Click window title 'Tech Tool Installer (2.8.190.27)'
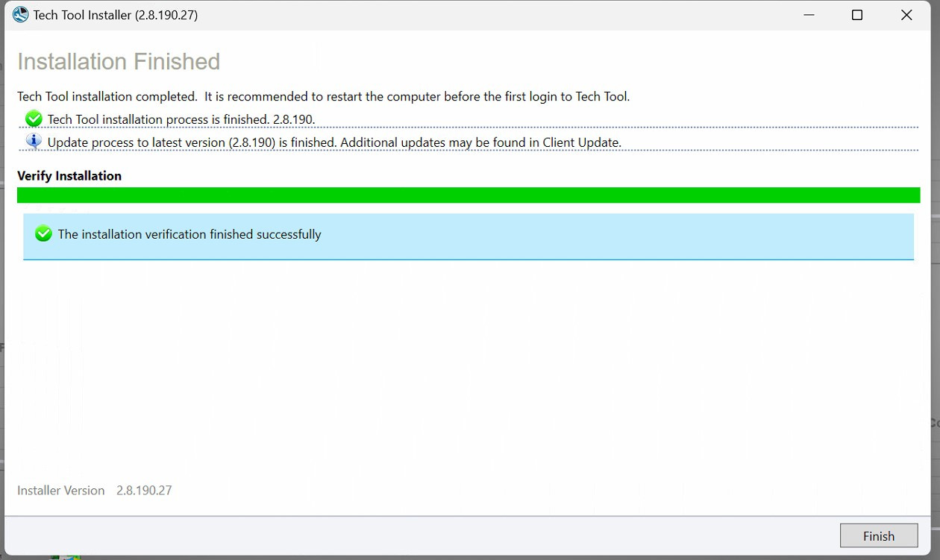This screenshot has width=940, height=560. [x=116, y=15]
